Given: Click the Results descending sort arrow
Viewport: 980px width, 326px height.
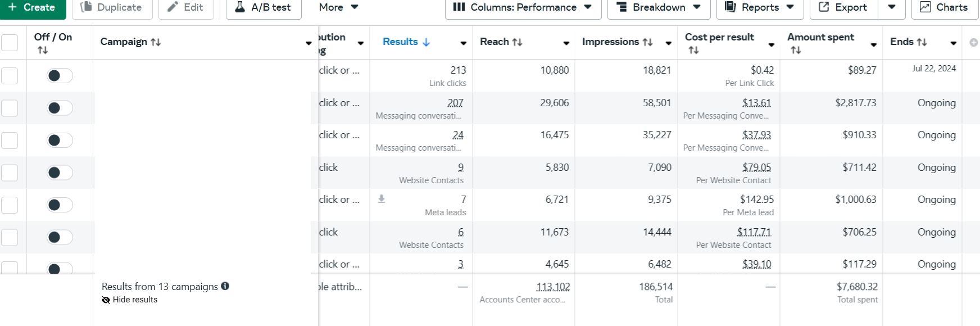Looking at the screenshot, I should click(x=426, y=42).
